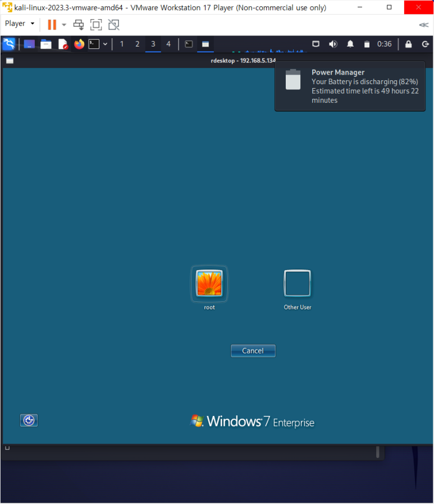
Task: Open the Kali applications menu
Action: [x=8, y=44]
